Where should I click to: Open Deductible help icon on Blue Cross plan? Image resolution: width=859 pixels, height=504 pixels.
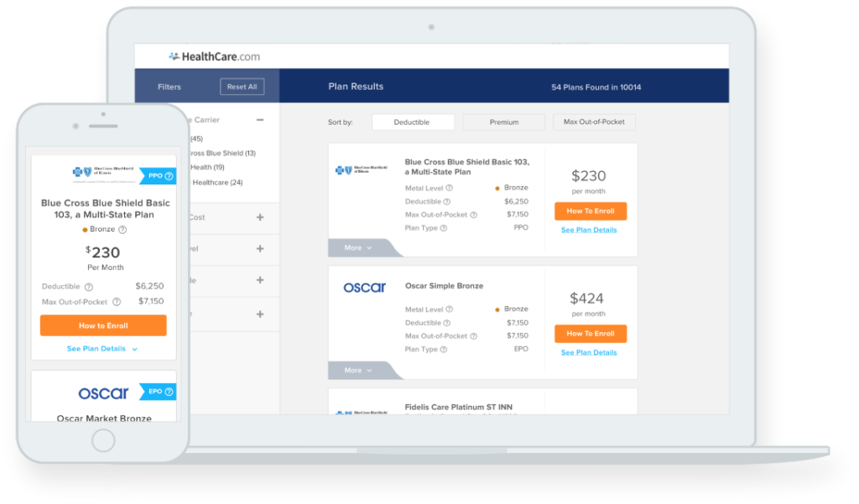(447, 201)
